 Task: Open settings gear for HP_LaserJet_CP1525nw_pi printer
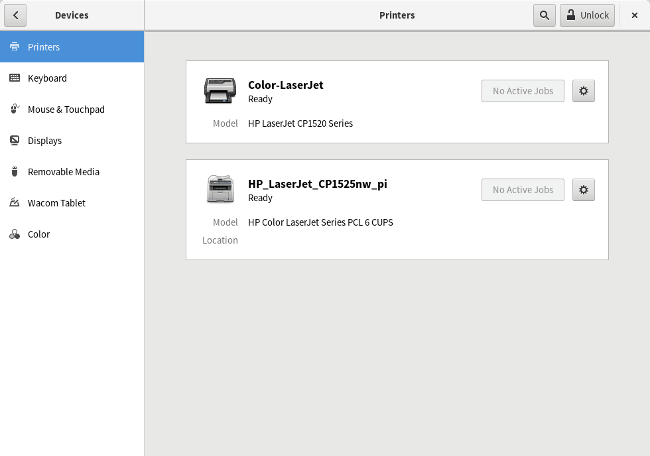(584, 189)
